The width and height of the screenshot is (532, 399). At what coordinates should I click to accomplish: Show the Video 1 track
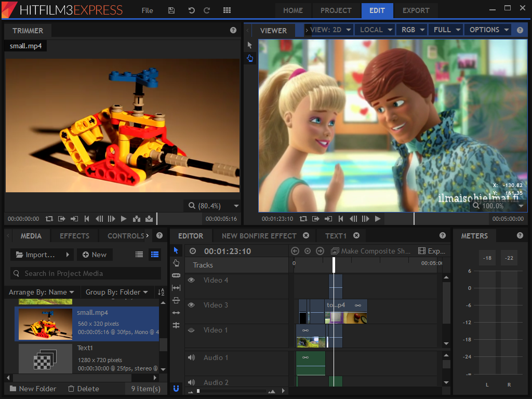tap(191, 330)
